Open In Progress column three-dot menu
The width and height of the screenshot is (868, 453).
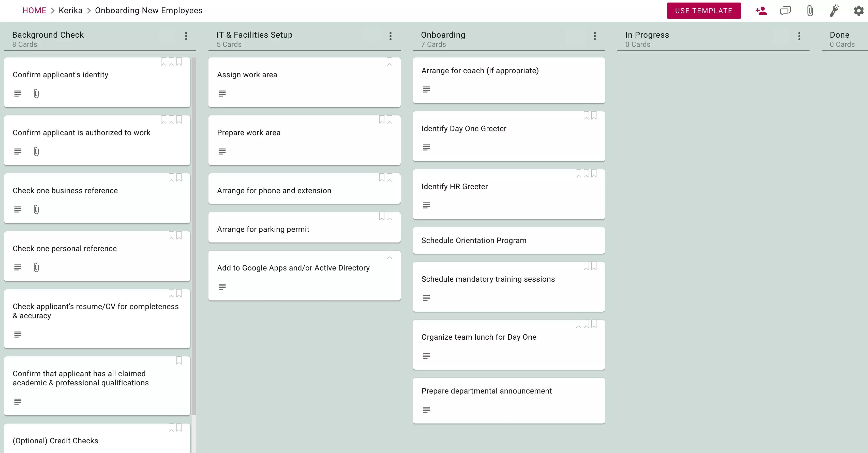tap(799, 36)
